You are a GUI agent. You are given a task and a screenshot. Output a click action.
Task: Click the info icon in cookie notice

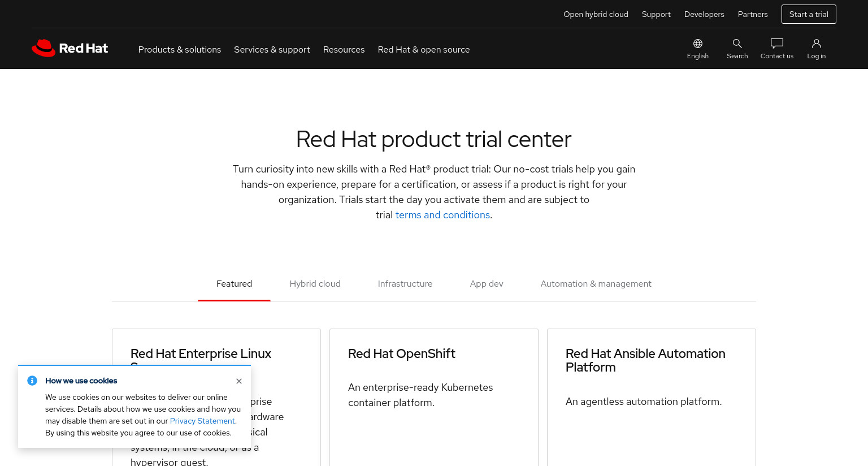coord(32,381)
